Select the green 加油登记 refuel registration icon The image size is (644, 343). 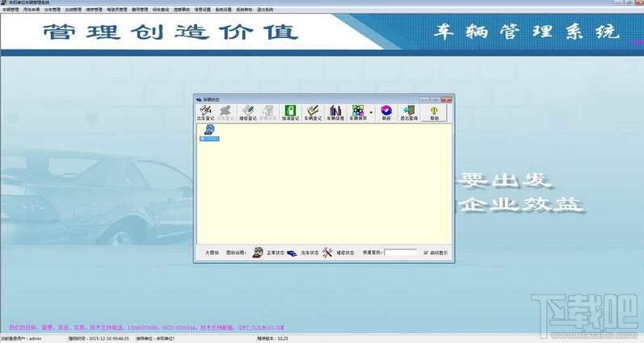(290, 113)
